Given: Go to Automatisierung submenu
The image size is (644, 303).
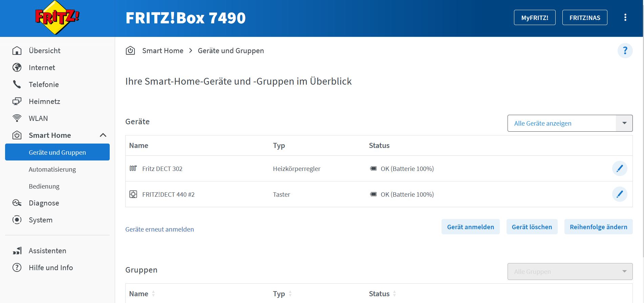Looking at the screenshot, I should pos(52,170).
